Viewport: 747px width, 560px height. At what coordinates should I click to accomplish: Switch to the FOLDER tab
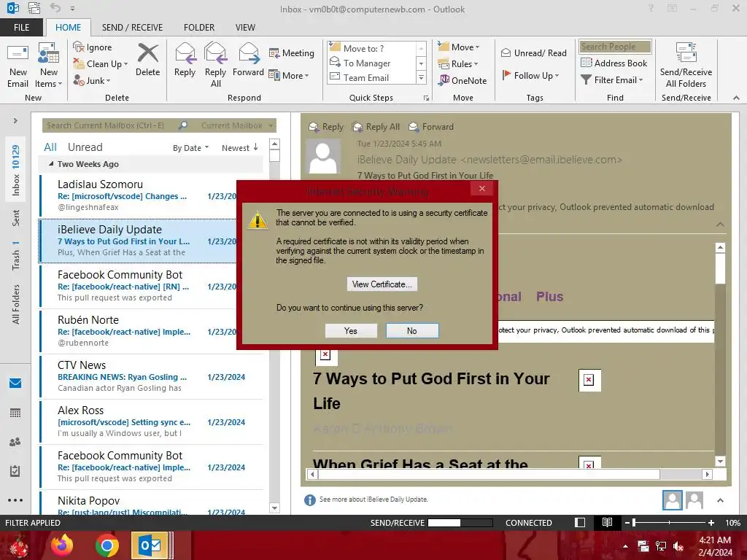tap(199, 27)
